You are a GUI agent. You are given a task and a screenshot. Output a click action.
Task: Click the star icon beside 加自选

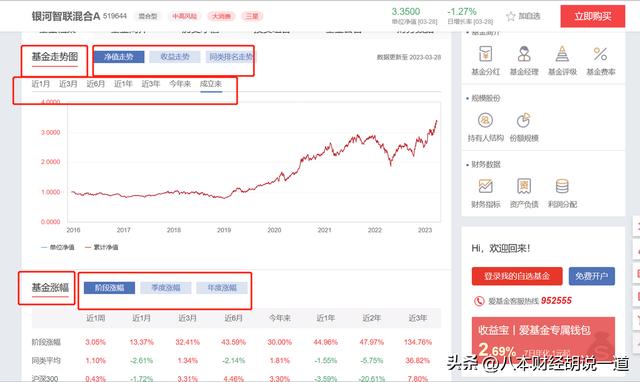511,16
